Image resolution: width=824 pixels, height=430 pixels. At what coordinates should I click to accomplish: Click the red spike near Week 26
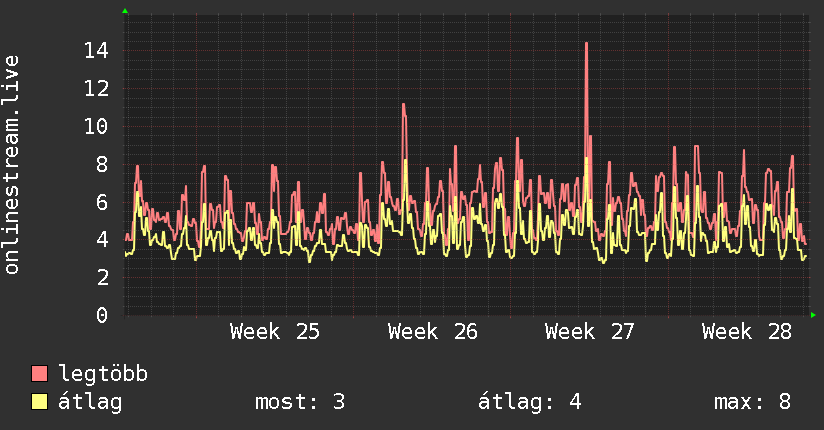pyautogui.click(x=404, y=106)
